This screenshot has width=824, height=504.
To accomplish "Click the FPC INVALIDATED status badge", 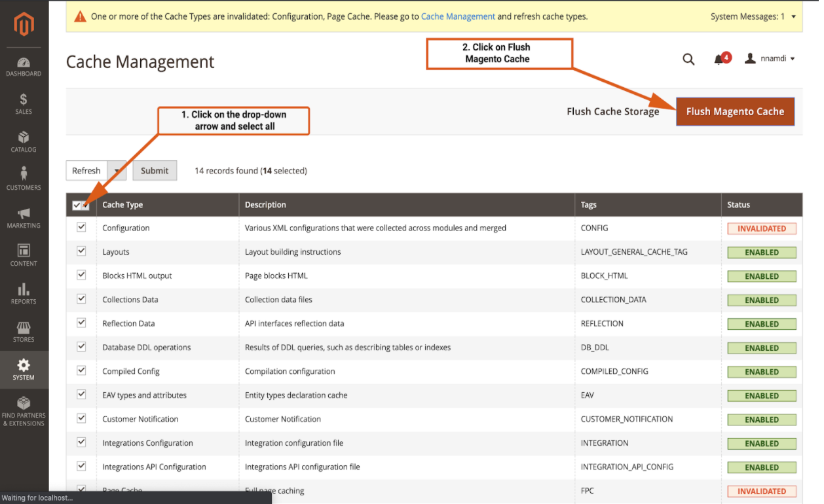I will click(762, 491).
